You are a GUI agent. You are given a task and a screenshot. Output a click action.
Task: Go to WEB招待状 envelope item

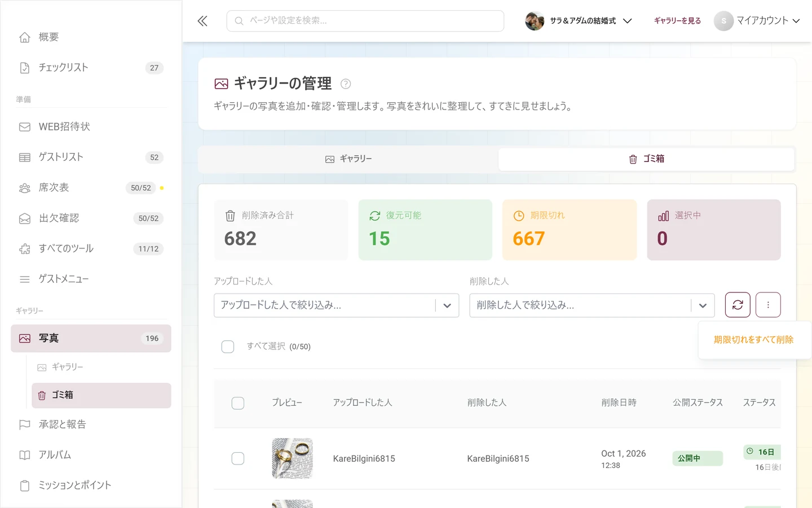coord(91,127)
